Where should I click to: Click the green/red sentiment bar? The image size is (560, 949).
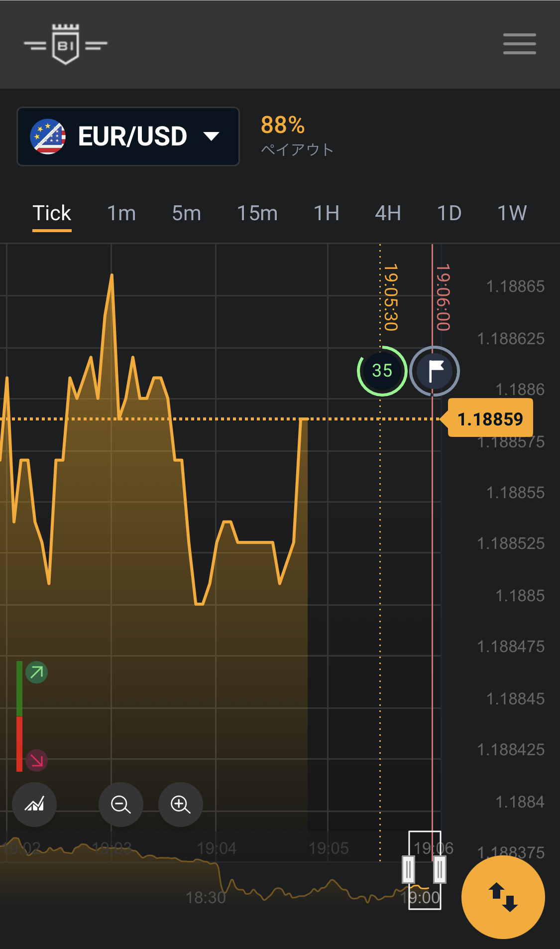(x=19, y=716)
